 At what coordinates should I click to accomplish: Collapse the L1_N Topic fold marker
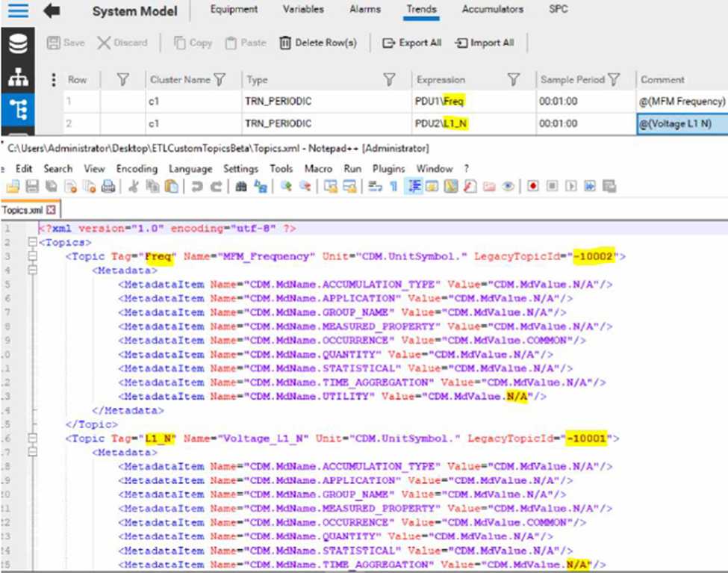click(32, 439)
